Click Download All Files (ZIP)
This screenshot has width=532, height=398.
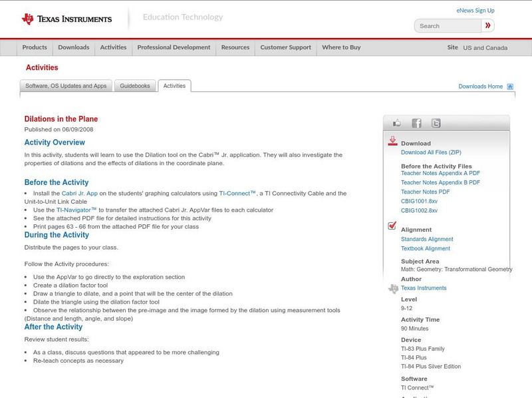coord(431,152)
